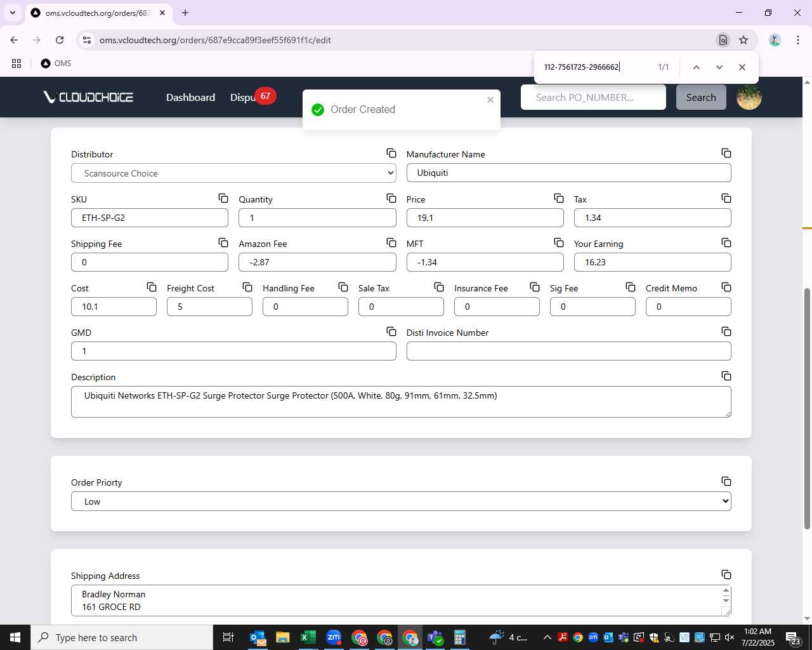This screenshot has height=650, width=812.
Task: Copy the Cost field value
Action: point(152,287)
